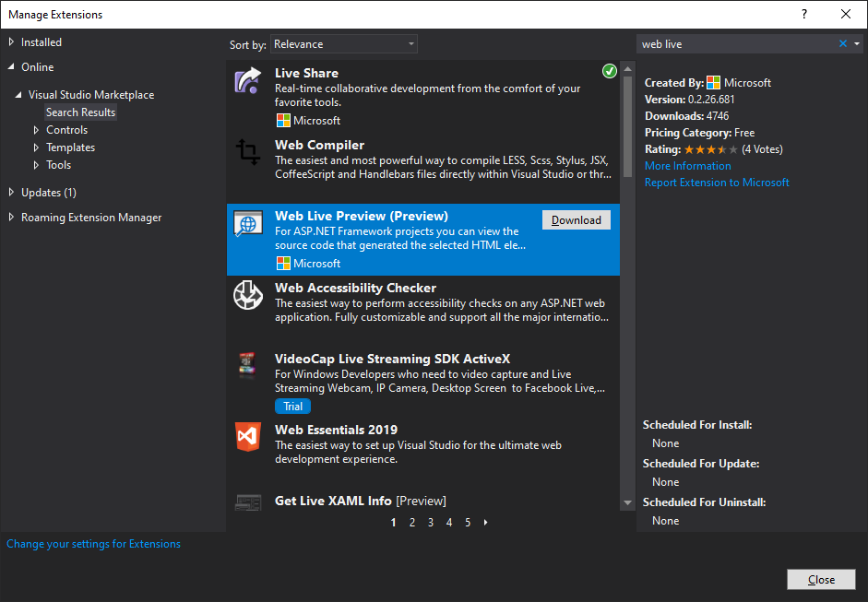Click the green installed checkmark on Live Share
The image size is (868, 602).
[x=610, y=71]
